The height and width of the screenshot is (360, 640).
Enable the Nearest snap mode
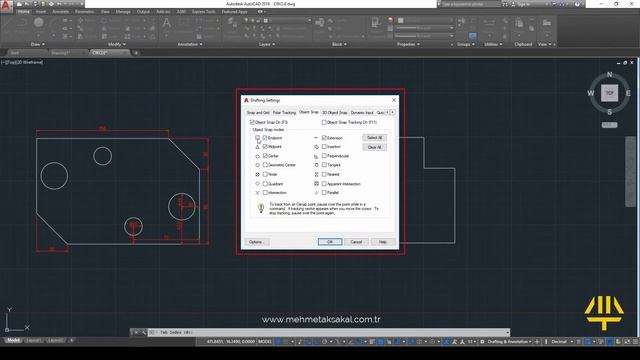coord(324,174)
